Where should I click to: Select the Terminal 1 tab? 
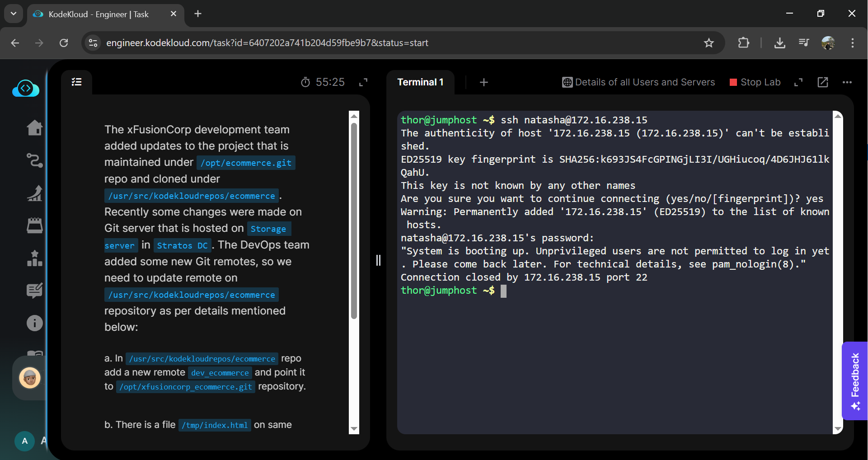[420, 82]
